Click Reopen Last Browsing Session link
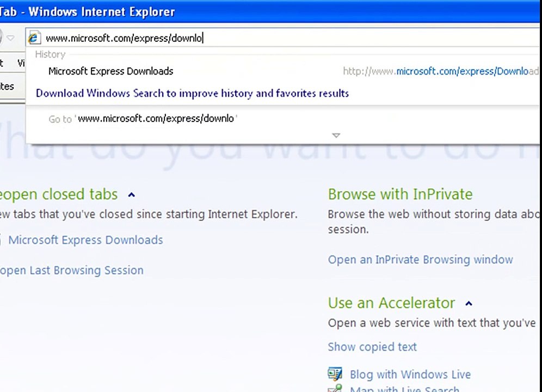 click(71, 270)
